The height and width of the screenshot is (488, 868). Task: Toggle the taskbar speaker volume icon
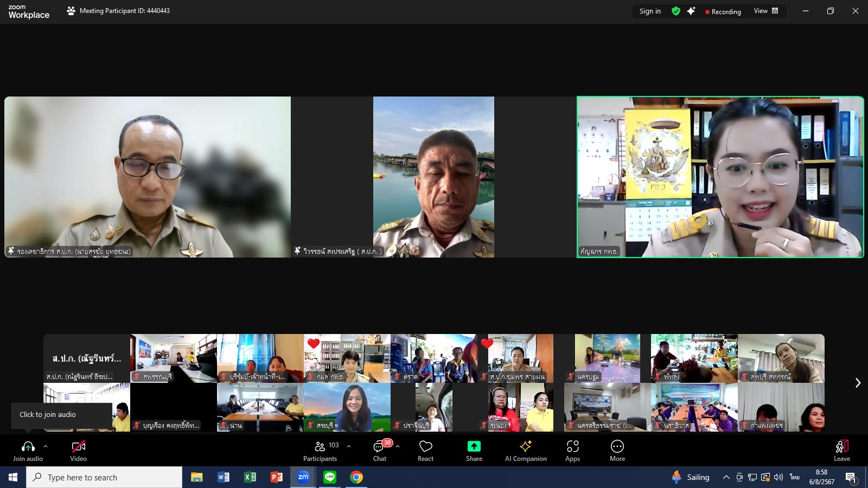pyautogui.click(x=778, y=477)
